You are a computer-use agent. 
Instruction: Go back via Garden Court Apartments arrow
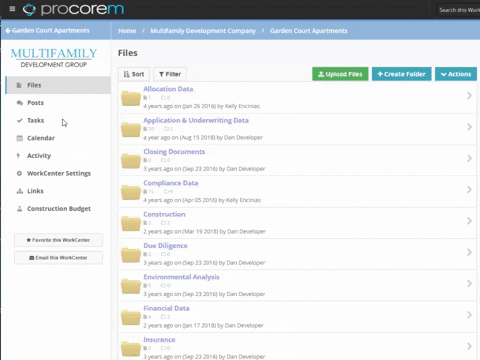pos(48,30)
